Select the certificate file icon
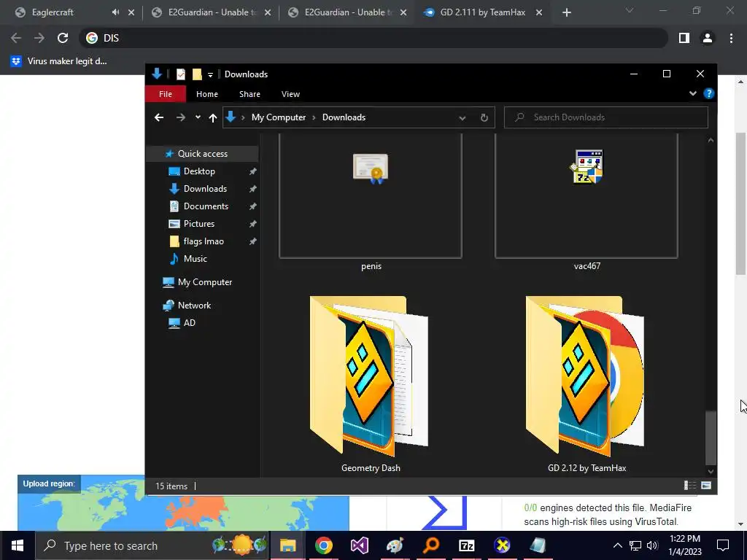 (371, 168)
